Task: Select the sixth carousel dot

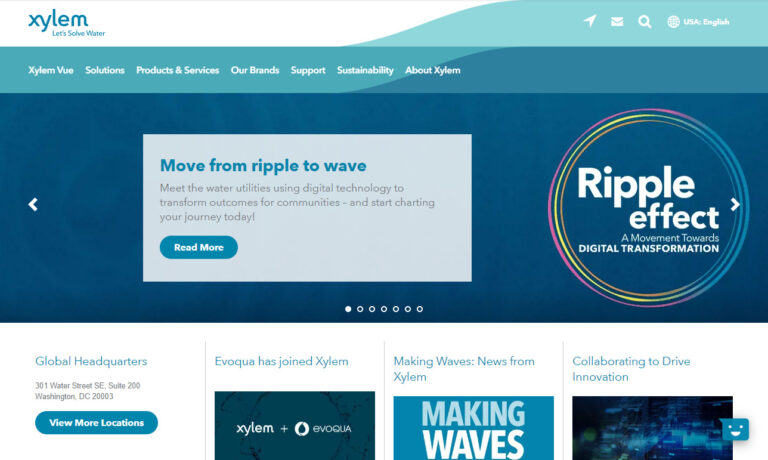Action: (x=408, y=309)
